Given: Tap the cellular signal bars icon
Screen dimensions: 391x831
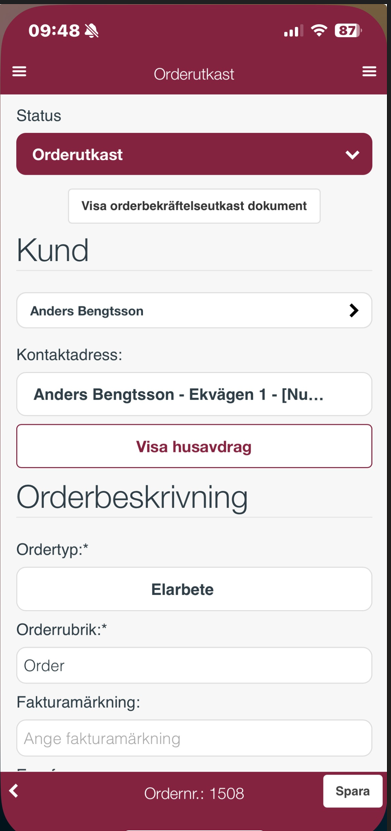Looking at the screenshot, I should point(293,31).
